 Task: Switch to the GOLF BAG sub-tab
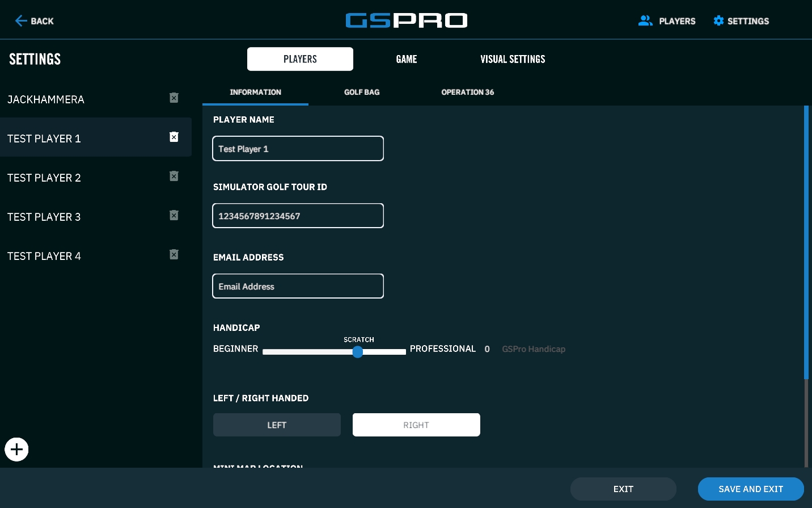[362, 92]
